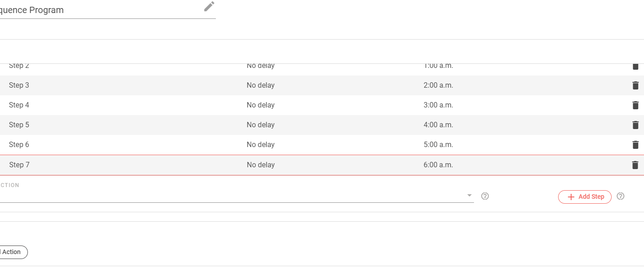Click the trash icon for Step 5
Image resolution: width=644 pixels, height=277 pixels.
(635, 125)
